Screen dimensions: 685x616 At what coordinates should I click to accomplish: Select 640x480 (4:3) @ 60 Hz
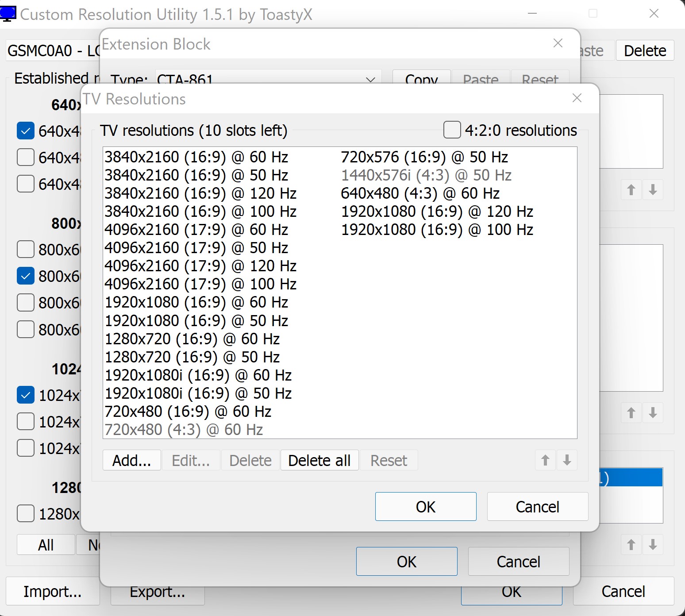(420, 193)
